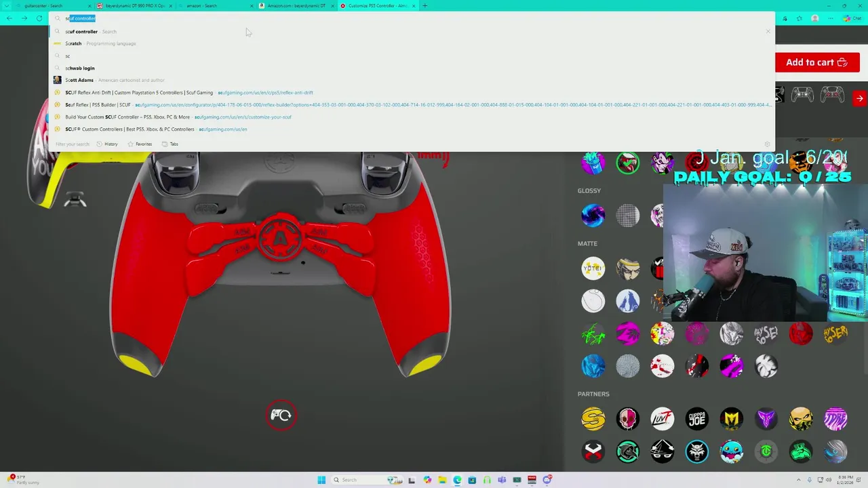
Task: Click the rotate controller view icon
Action: pos(281,415)
